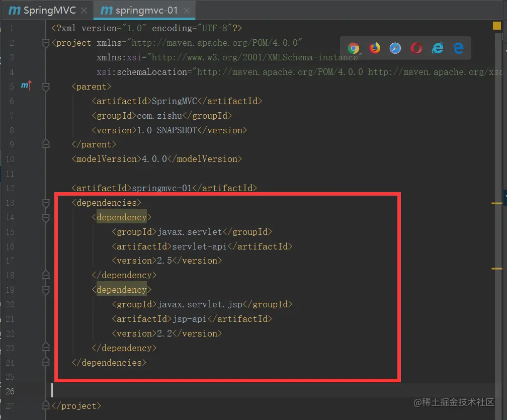Open in Opera browser icon

[x=416, y=48]
